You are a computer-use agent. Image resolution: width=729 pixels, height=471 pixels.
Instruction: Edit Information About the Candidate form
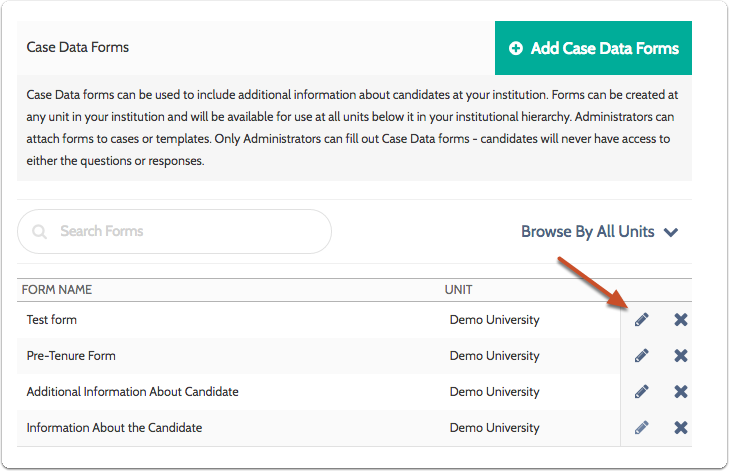coord(642,428)
